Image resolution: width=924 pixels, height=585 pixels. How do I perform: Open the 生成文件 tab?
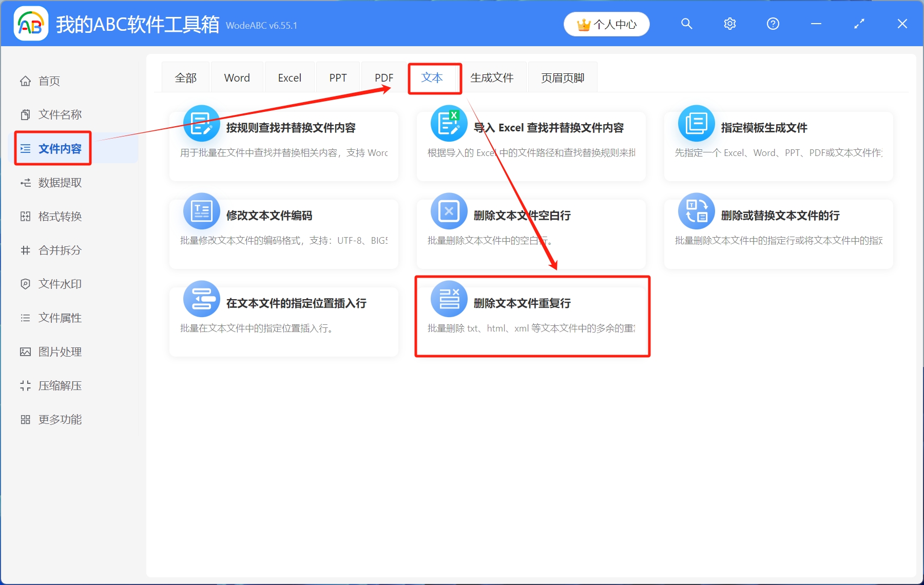[x=492, y=77]
